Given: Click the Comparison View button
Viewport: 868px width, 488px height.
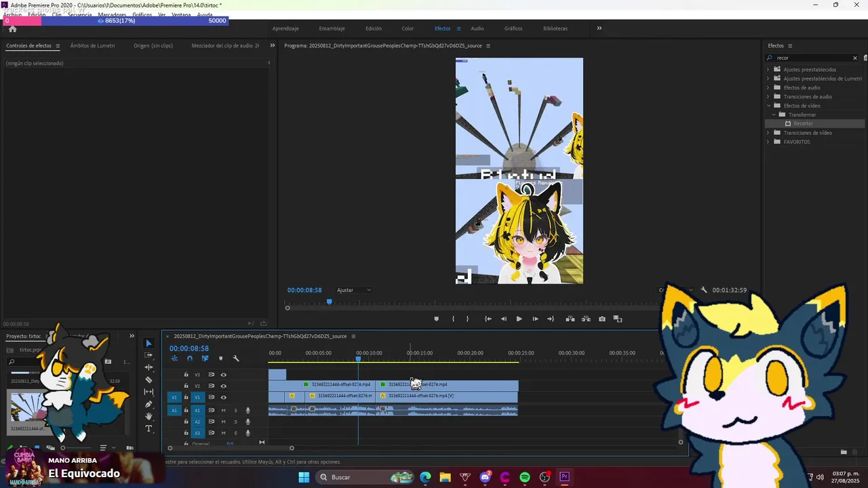Looking at the screenshot, I should pos(618,319).
